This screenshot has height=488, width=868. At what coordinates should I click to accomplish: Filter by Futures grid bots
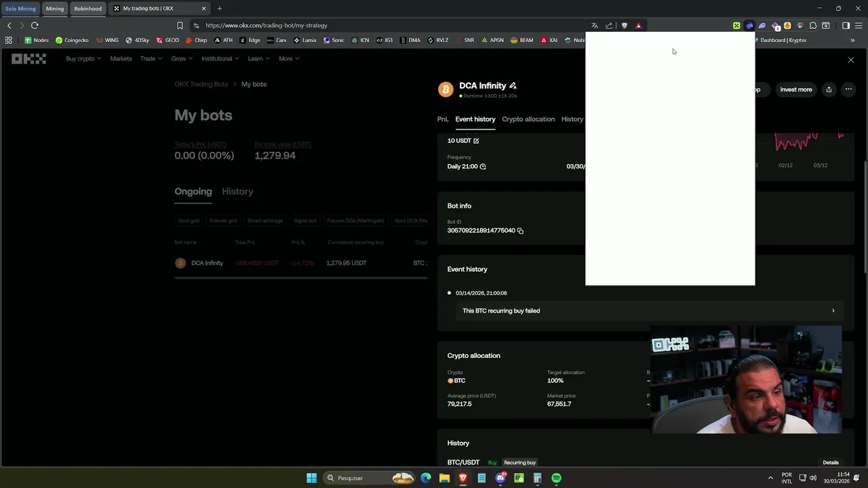point(223,221)
